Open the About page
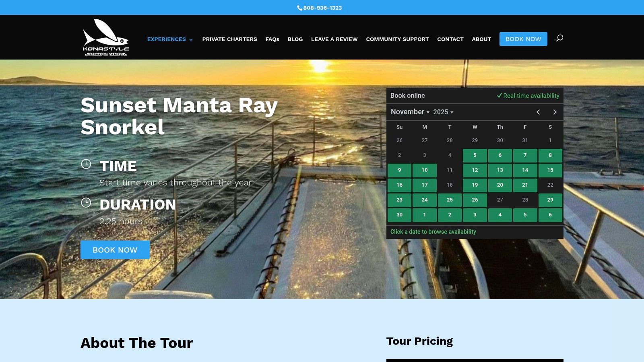644x362 pixels. (x=481, y=39)
